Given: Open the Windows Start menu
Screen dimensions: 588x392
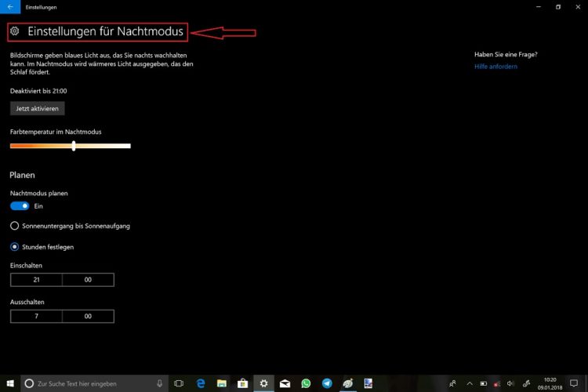Looking at the screenshot, I should [x=10, y=383].
